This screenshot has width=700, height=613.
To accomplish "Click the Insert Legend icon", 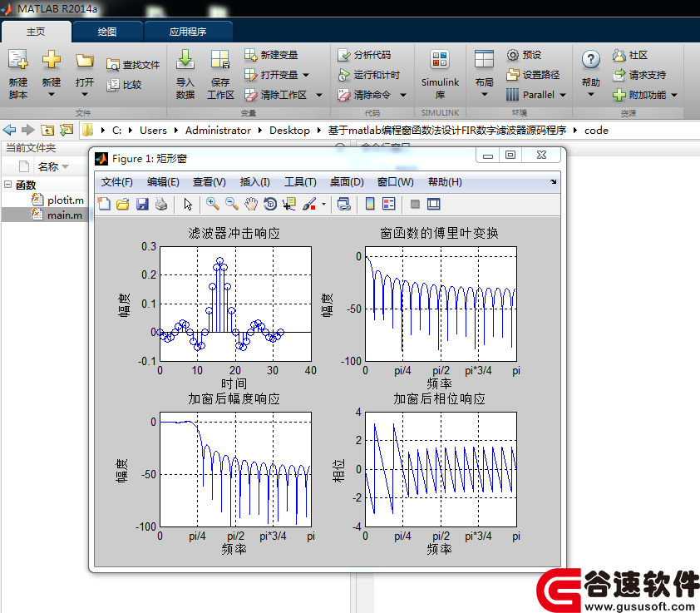I will coord(389,204).
